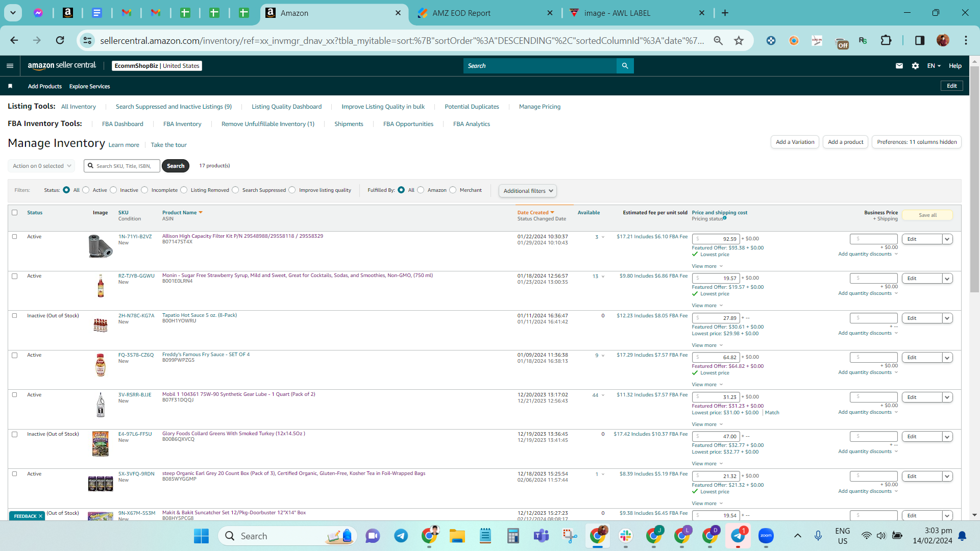Click the bookmark flag icon

click(x=10, y=86)
